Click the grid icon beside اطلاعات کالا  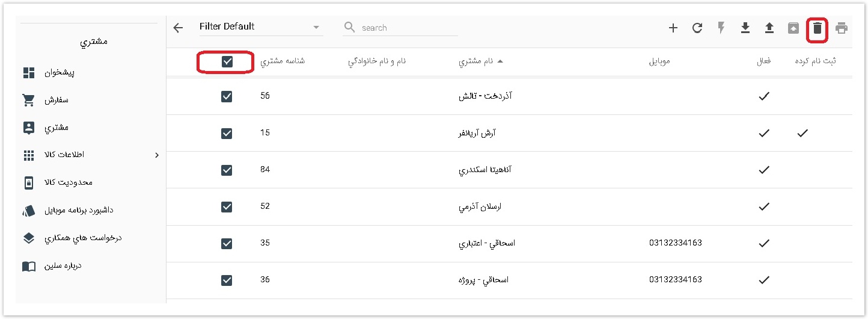(x=29, y=155)
